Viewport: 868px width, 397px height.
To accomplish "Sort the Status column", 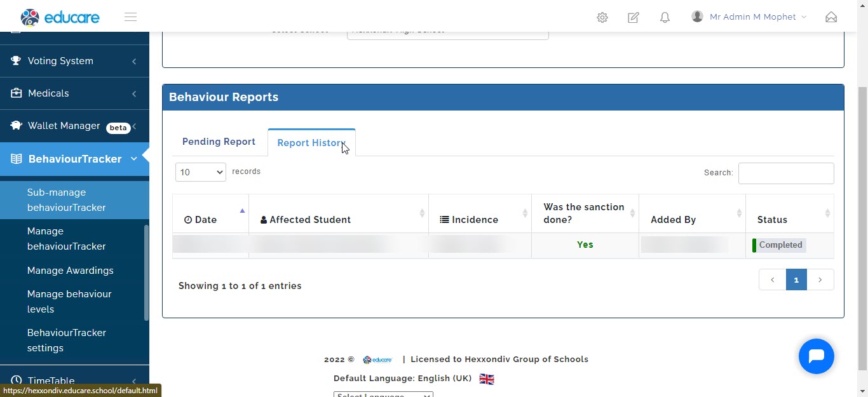I will (827, 213).
